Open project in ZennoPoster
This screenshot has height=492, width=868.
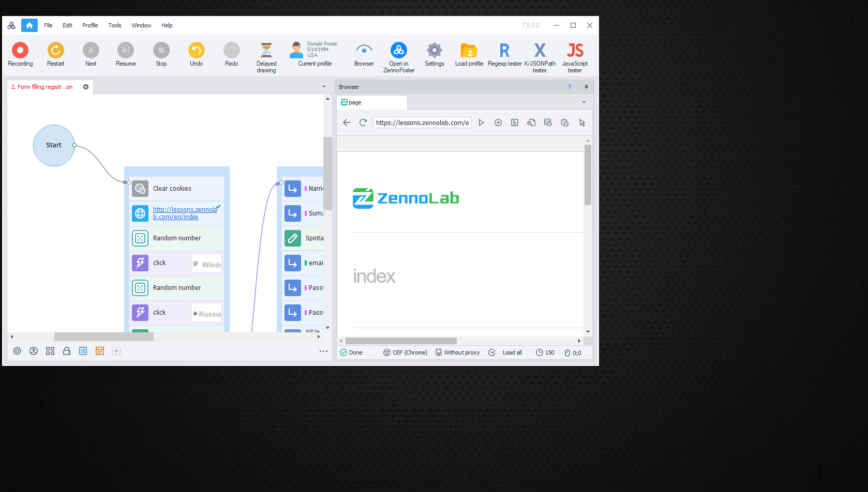[x=398, y=50]
